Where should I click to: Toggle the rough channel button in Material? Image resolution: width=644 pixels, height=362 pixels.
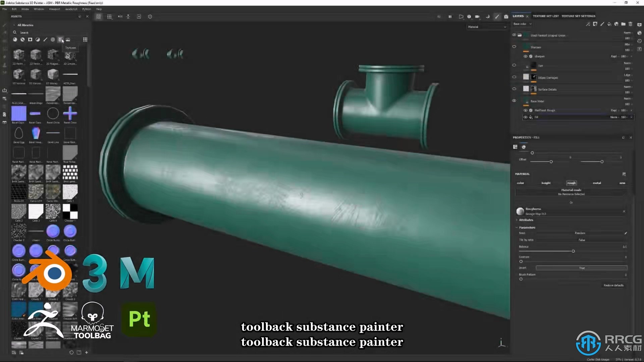571,183
